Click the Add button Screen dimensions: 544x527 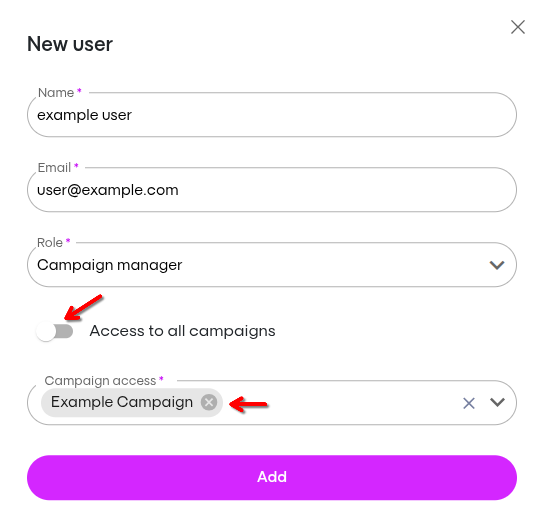(x=272, y=477)
